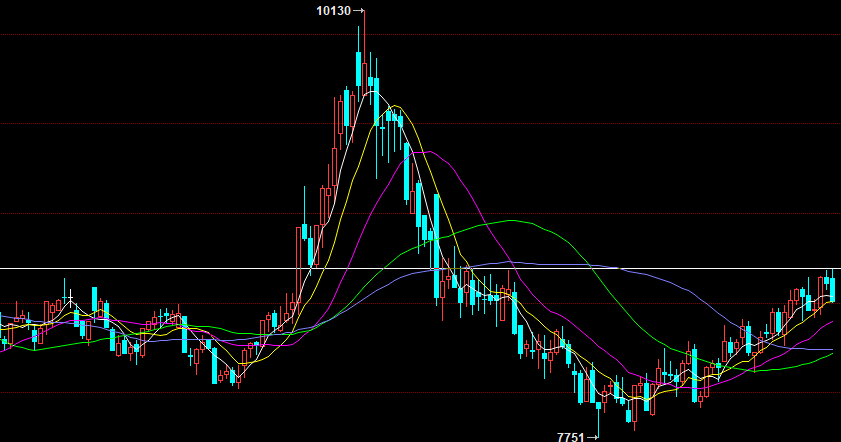Click the tall cyan candle touching the green line
This screenshot has height=442, width=841.
[437, 246]
